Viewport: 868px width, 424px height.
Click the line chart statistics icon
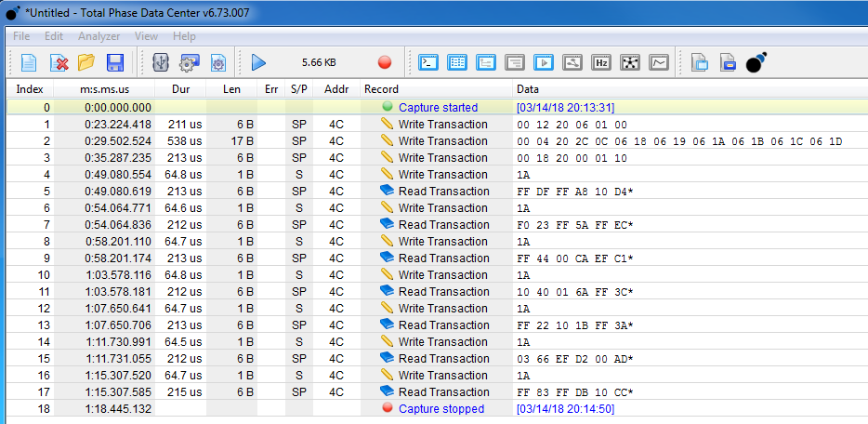coord(659,62)
